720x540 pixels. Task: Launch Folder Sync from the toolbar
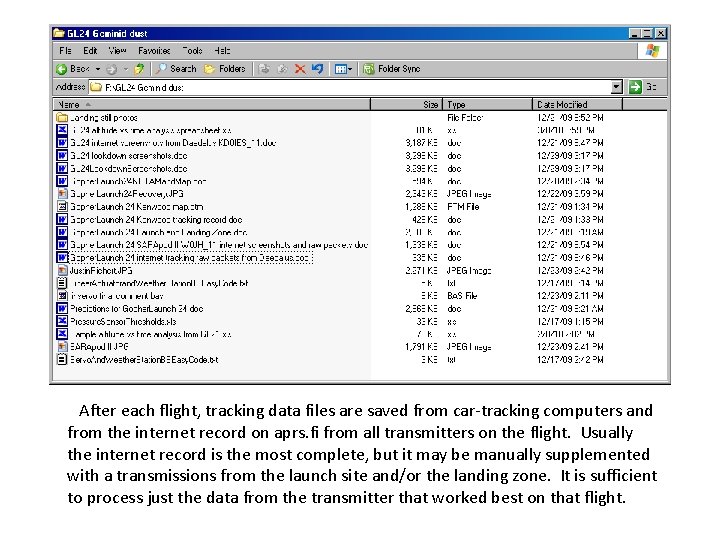click(x=392, y=69)
